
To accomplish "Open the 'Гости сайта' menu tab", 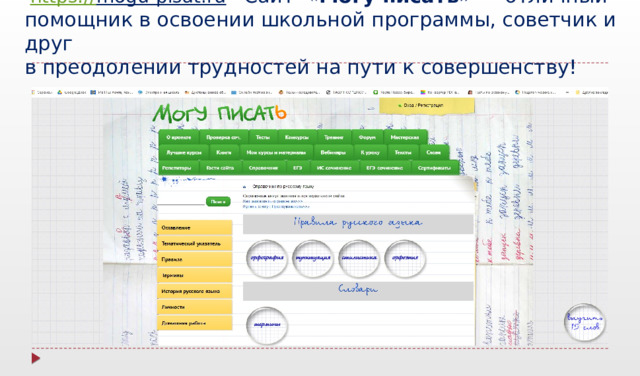I will 220,168.
